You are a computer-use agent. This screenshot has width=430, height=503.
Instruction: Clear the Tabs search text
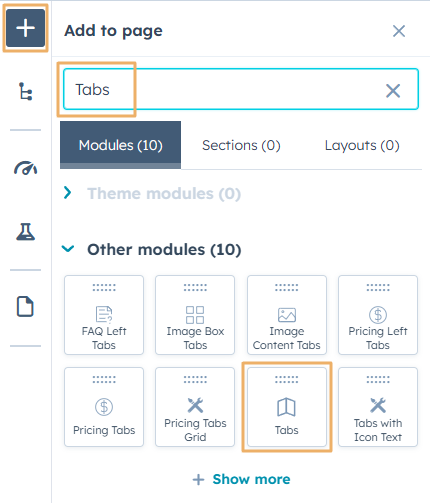click(393, 90)
